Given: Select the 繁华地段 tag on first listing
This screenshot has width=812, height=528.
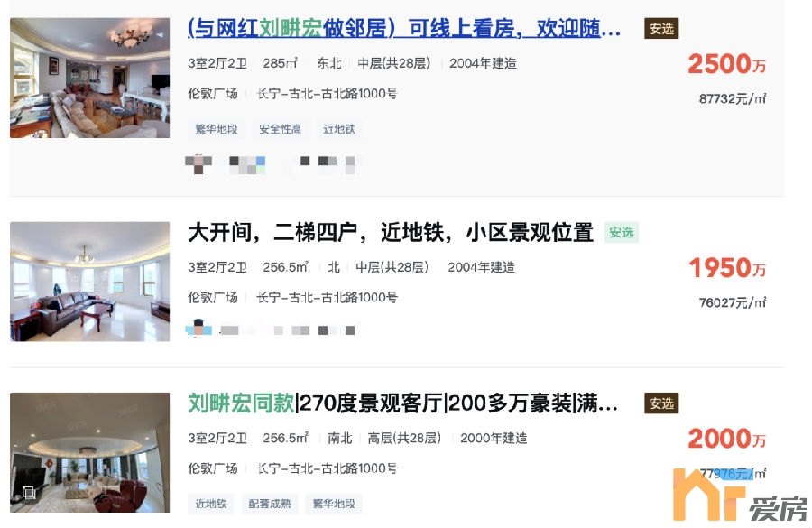Looking at the screenshot, I should (x=217, y=129).
